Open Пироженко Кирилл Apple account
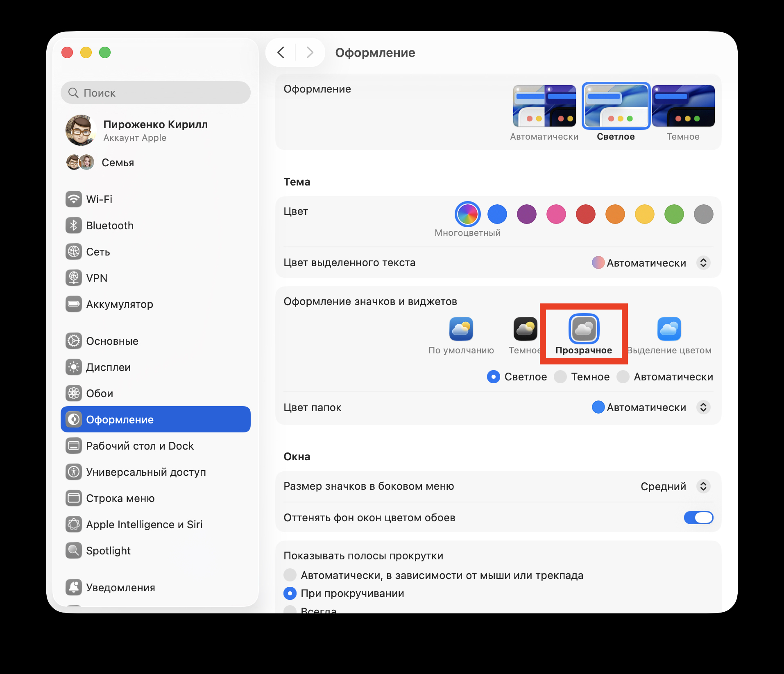This screenshot has width=784, height=674. pyautogui.click(x=155, y=130)
